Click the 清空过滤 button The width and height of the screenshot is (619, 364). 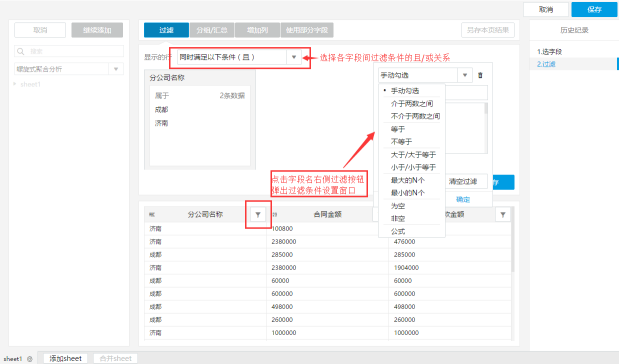coord(463,182)
